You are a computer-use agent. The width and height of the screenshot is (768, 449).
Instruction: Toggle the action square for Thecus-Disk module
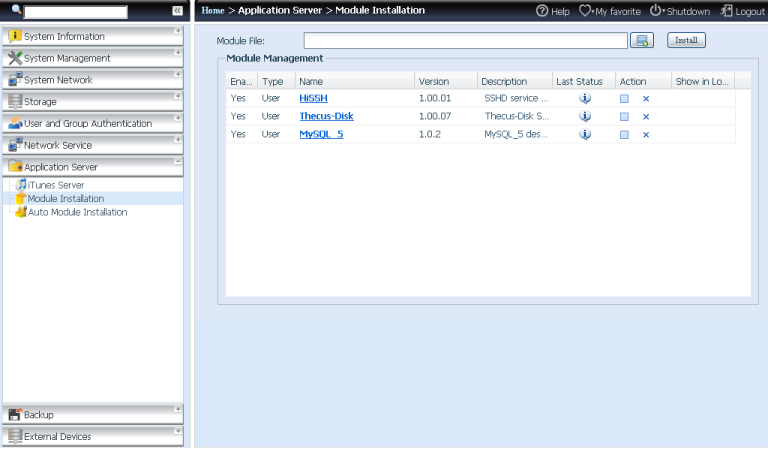point(624,117)
